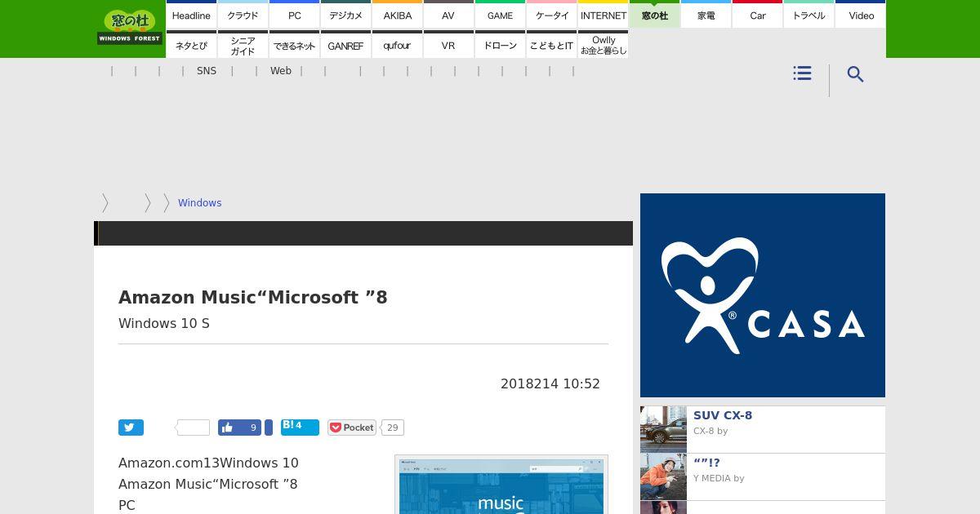Open the qufour site tab
The image size is (980, 514).
click(x=397, y=46)
